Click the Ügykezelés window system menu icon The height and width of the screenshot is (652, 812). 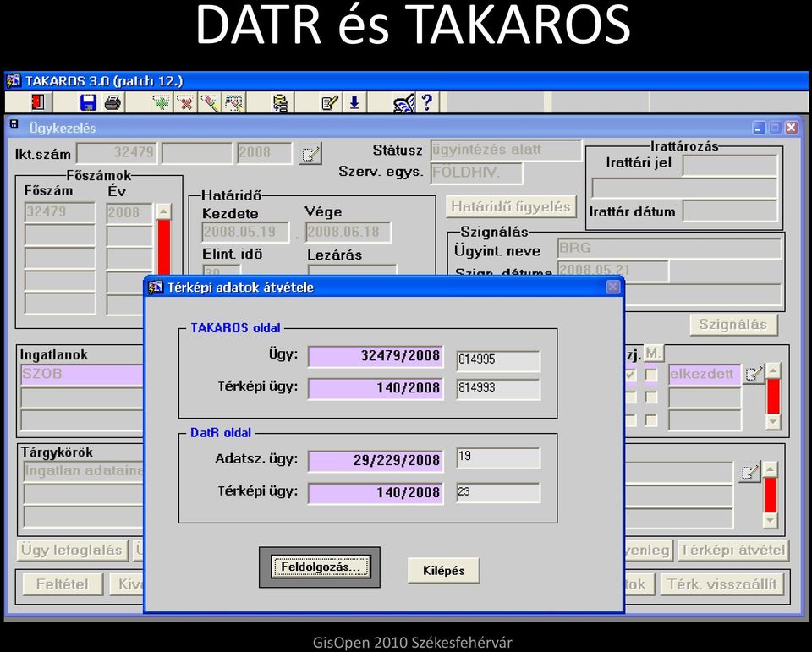click(x=14, y=124)
